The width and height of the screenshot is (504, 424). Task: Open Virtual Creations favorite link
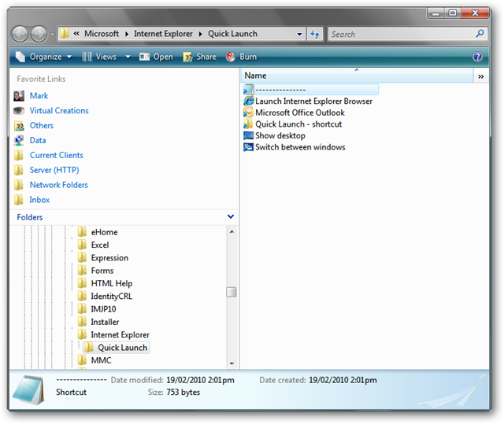59,110
